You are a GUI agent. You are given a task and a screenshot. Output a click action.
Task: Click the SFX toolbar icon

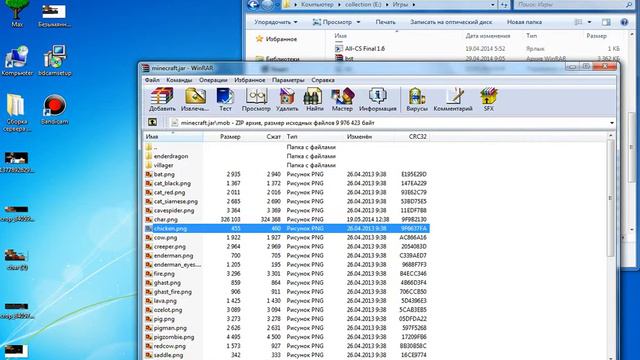coord(489,100)
